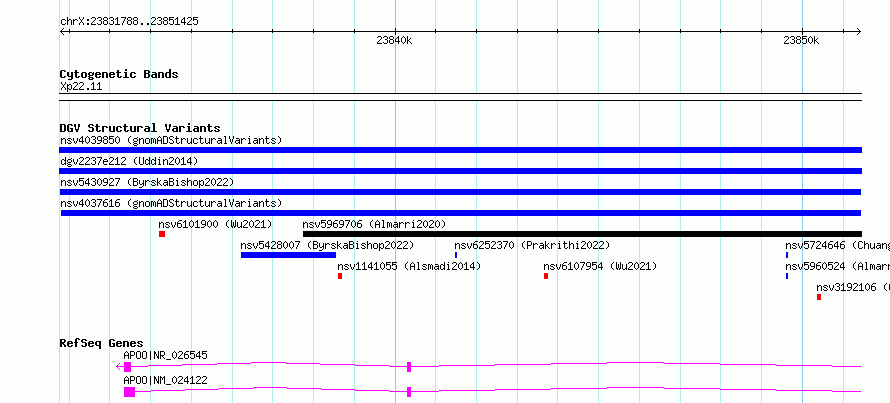Screen dimensions: 890x403
Task: Click the nsv4039850 gnomAD variant label
Action: pos(171,140)
